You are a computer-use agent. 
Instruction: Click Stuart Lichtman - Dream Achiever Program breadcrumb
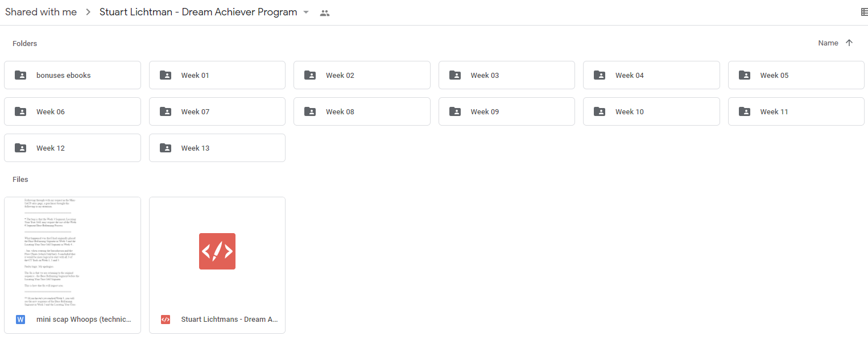coord(198,12)
